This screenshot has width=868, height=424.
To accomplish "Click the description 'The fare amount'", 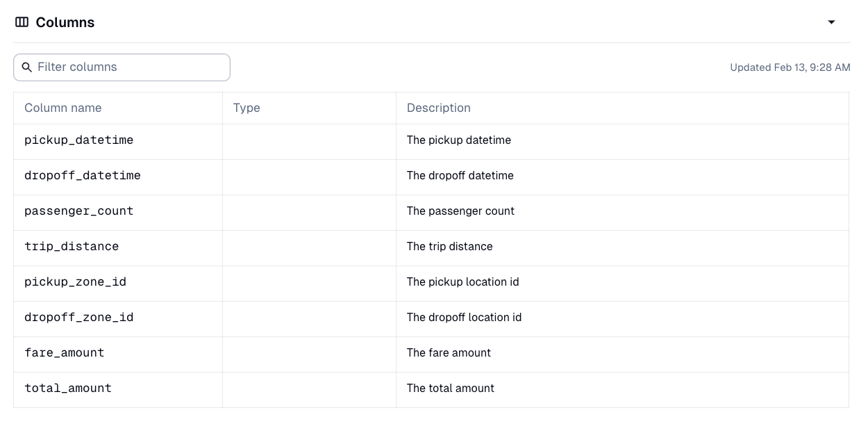I will [449, 352].
